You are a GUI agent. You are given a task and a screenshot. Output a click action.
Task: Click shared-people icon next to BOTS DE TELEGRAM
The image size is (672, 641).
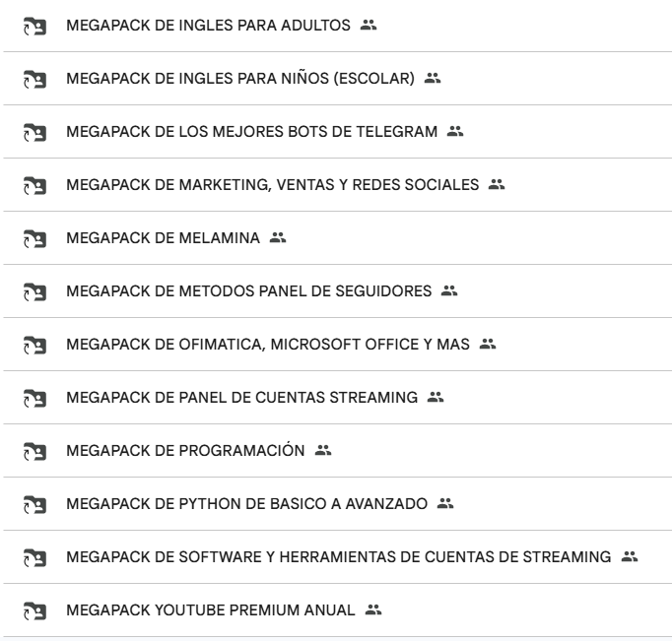point(453,131)
